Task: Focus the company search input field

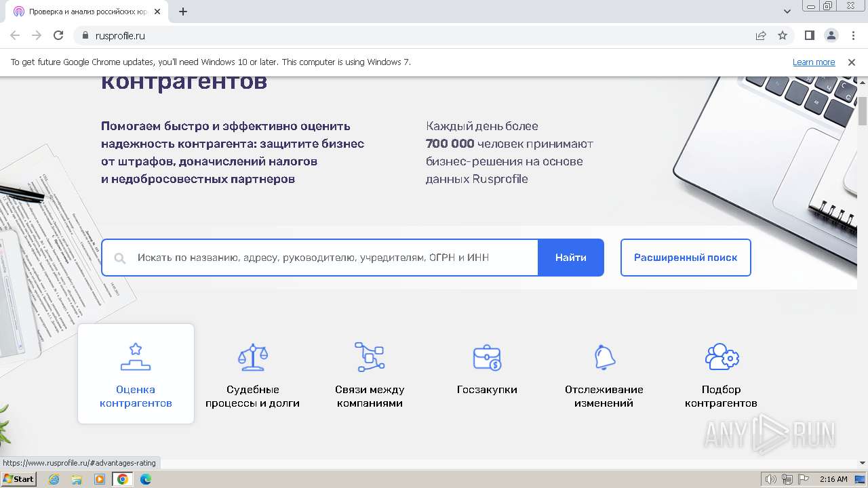Action: coord(320,258)
